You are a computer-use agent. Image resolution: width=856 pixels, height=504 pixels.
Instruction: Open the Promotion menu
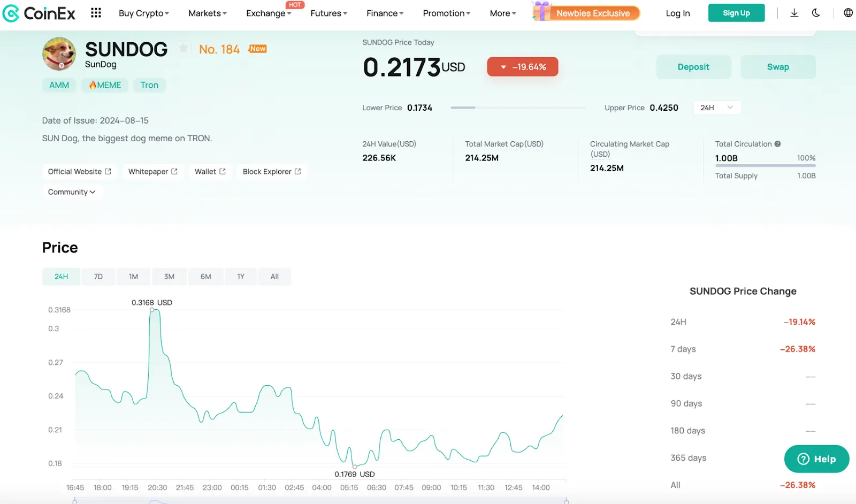[x=446, y=13]
